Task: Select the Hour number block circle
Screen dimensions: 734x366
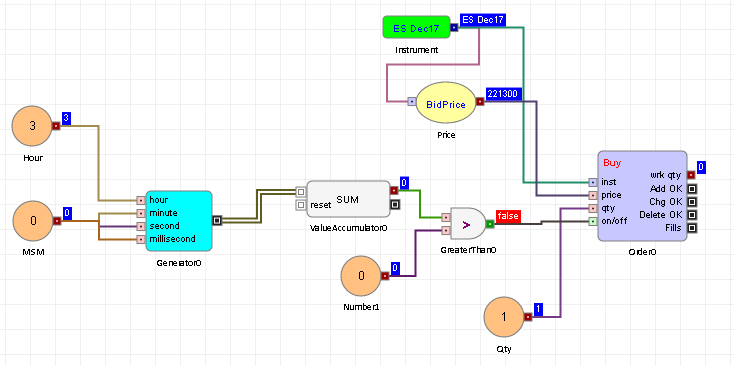Action: point(32,126)
